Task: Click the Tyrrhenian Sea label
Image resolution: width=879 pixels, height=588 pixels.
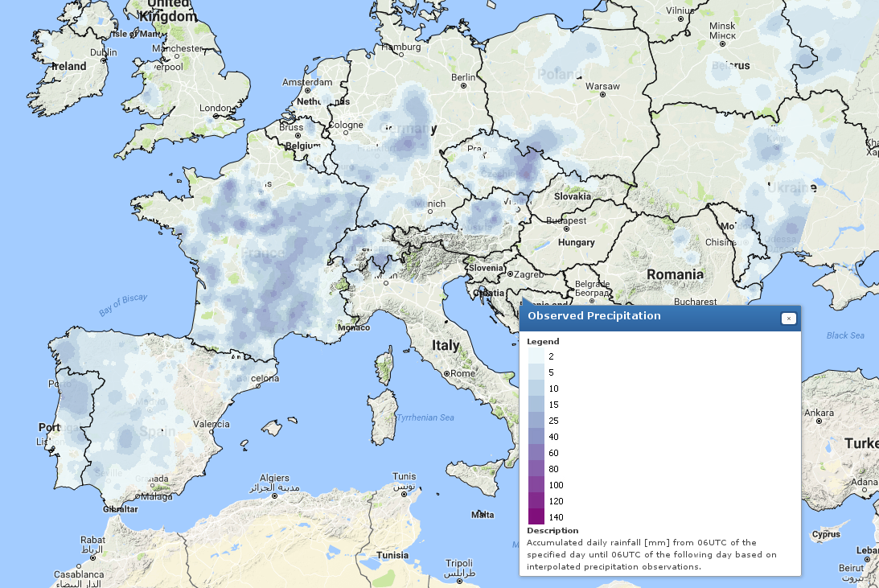Action: (x=425, y=417)
